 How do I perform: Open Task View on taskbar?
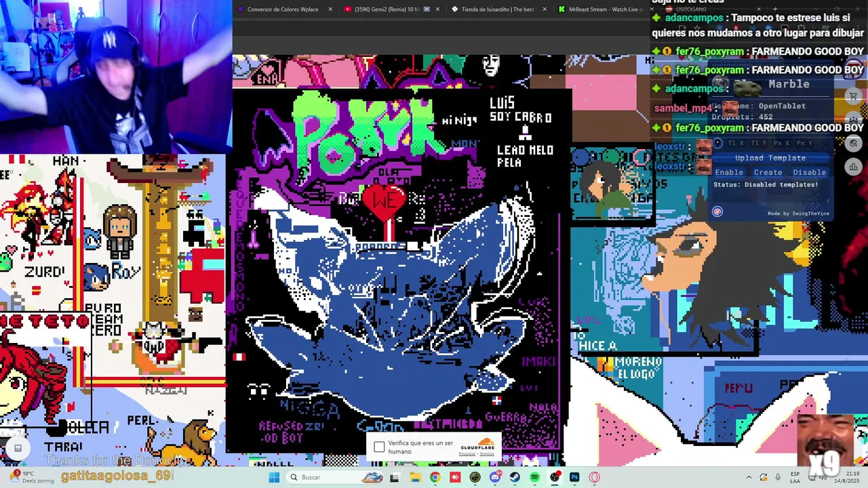point(394,477)
